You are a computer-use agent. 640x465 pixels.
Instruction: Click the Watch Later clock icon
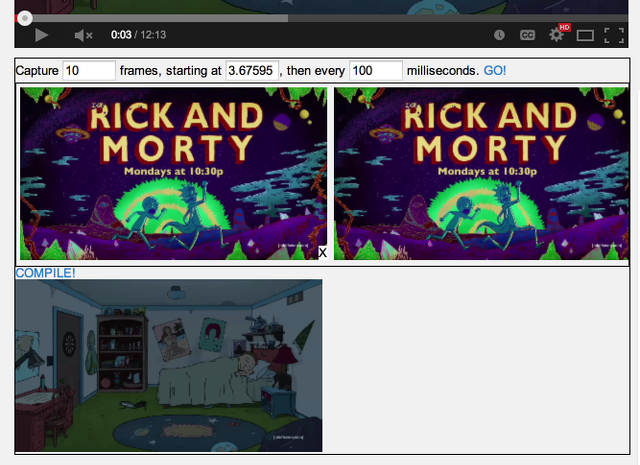click(x=499, y=35)
